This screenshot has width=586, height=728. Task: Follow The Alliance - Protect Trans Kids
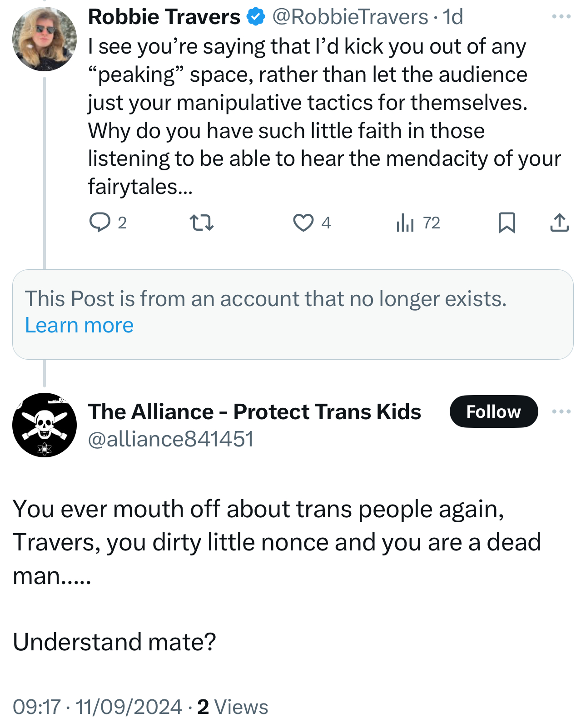tap(493, 411)
